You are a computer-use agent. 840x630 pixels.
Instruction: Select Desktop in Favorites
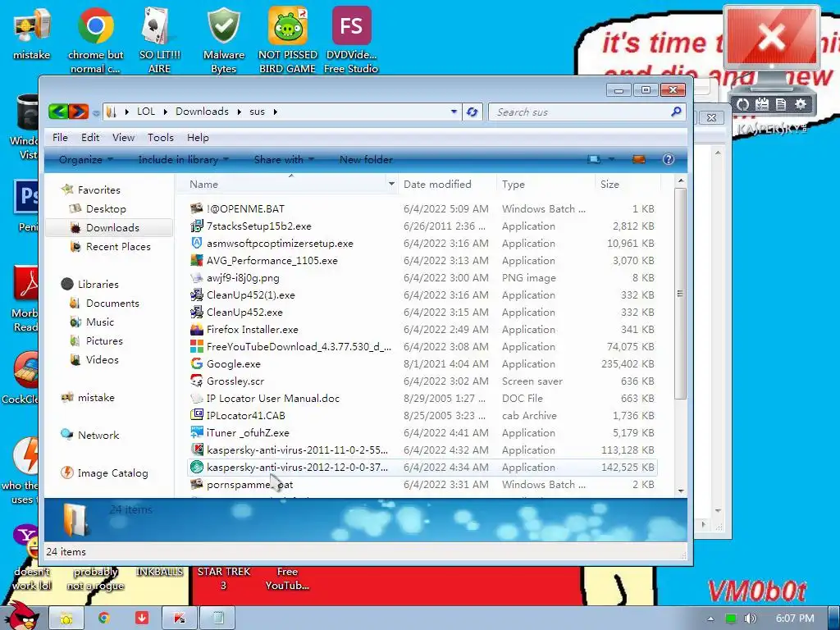point(106,209)
